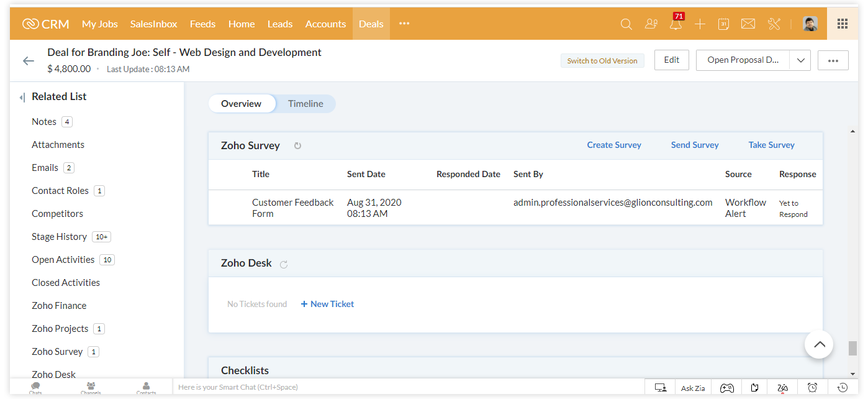Open the Leads module
Viewport: 868px width, 399px height.
click(x=280, y=24)
